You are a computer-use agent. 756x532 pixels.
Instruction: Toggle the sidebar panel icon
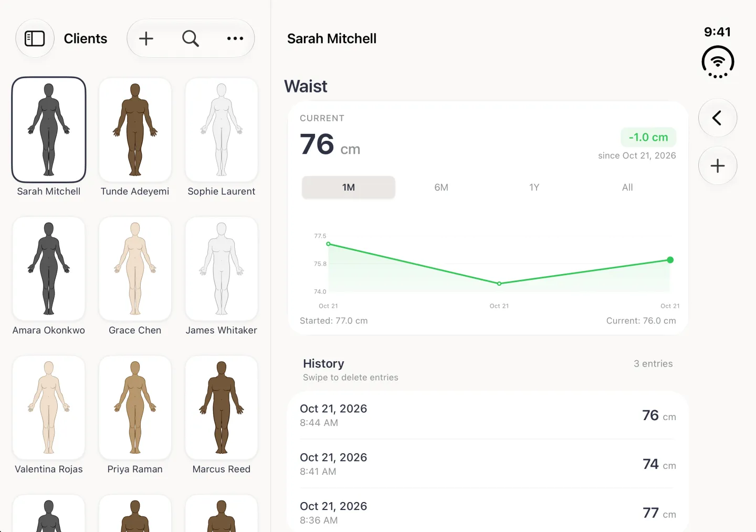point(35,38)
